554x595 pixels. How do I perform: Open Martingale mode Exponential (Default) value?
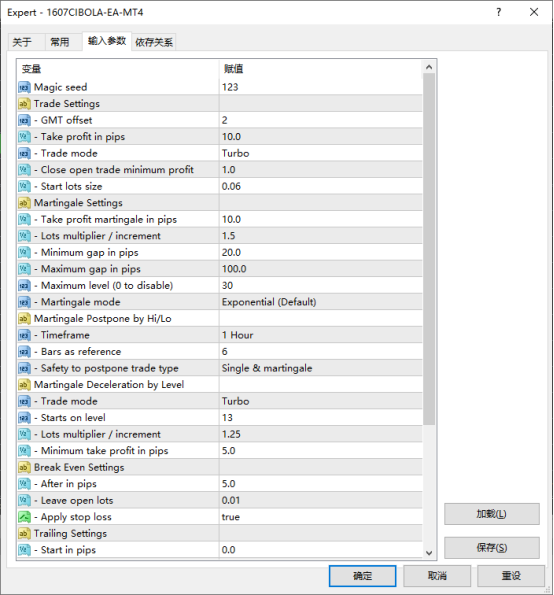pyautogui.click(x=321, y=302)
